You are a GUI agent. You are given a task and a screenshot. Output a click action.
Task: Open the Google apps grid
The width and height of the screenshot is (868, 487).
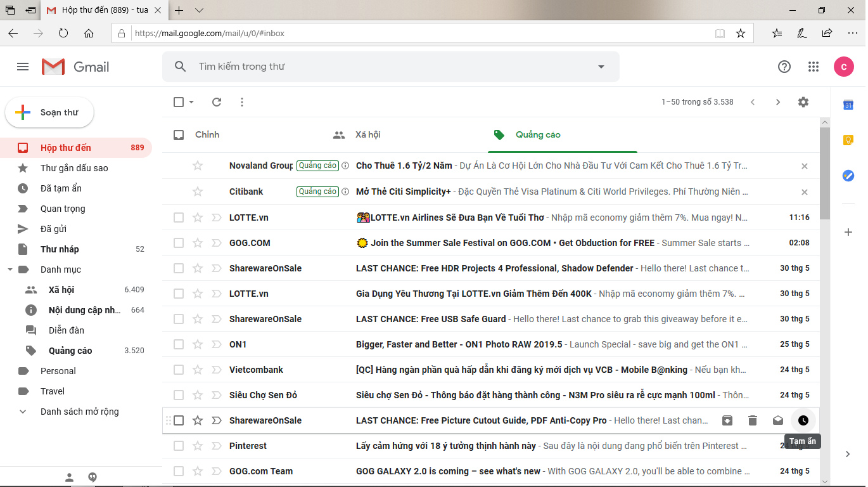pyautogui.click(x=814, y=67)
